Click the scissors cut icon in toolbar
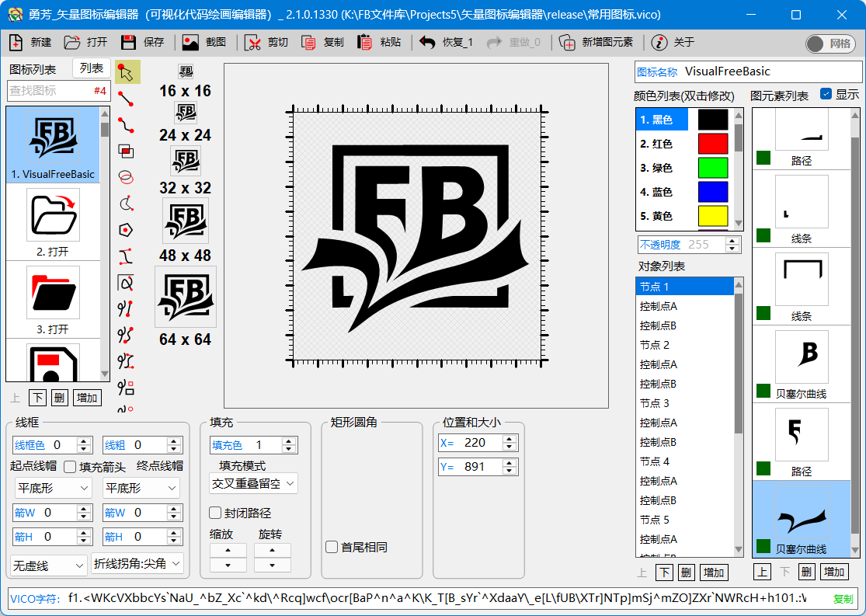Screen dimensions: 866x616 [x=253, y=43]
